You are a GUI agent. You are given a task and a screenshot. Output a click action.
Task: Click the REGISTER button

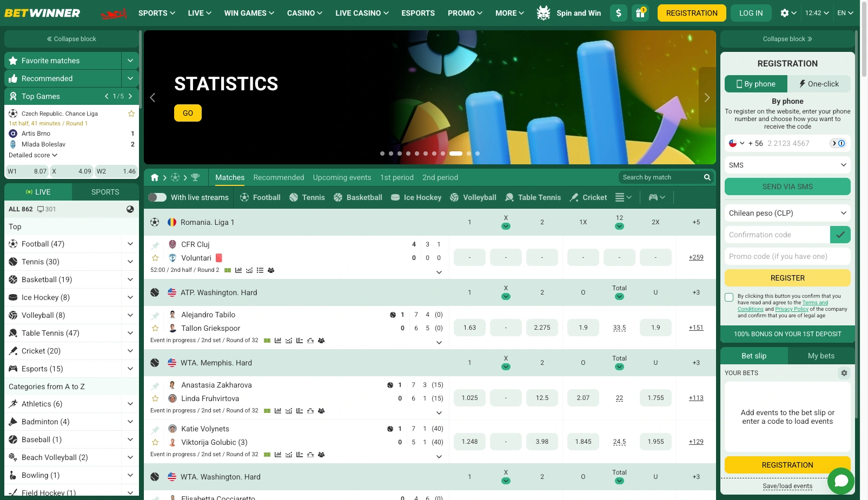pyautogui.click(x=787, y=278)
